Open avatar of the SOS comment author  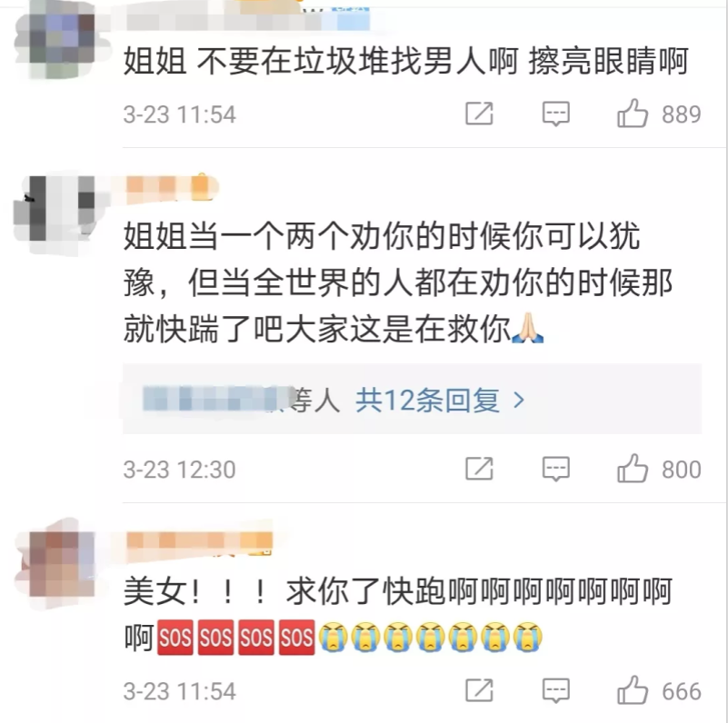point(62,564)
